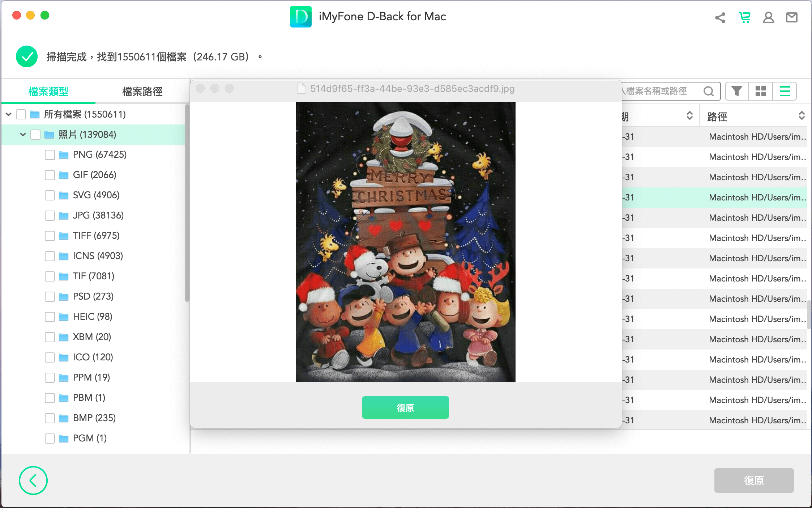Select the 所有檔案 (1550611) checkbox
Viewport: 812px width, 508px height.
pos(21,114)
